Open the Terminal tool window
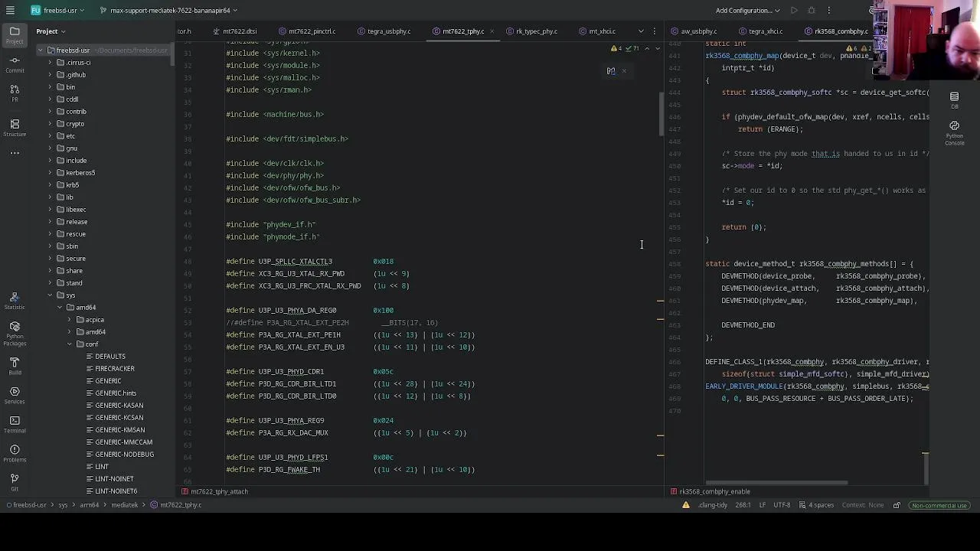 click(15, 424)
